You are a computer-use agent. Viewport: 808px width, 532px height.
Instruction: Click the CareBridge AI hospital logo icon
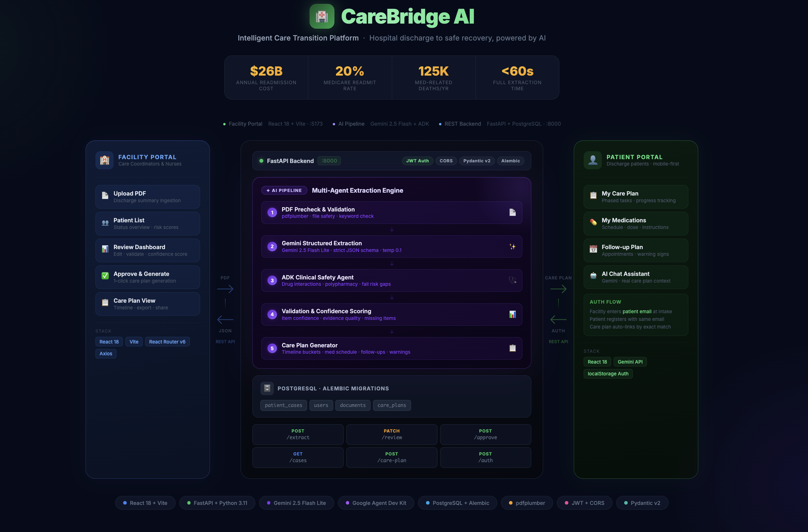point(321,16)
